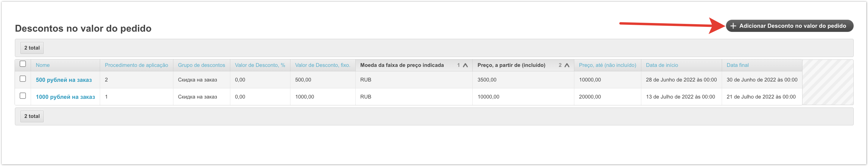Sort by Valor de Desconto, % column
The image size is (868, 166).
coord(260,65)
